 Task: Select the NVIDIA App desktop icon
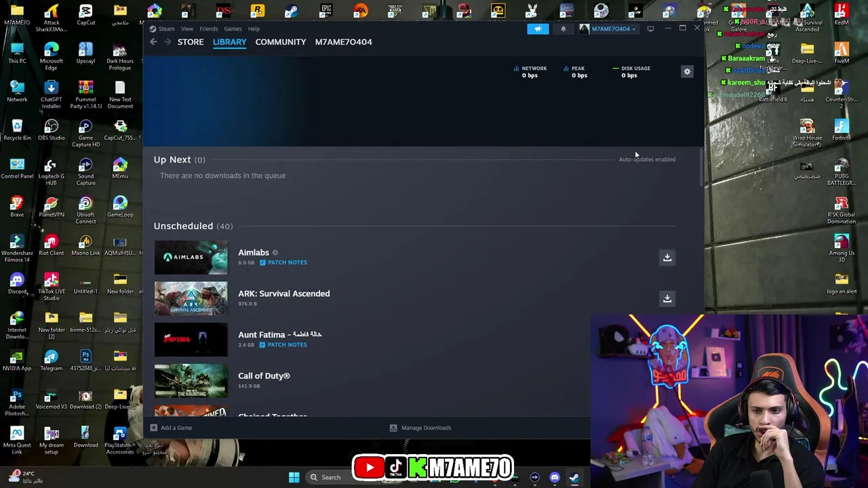click(x=17, y=361)
